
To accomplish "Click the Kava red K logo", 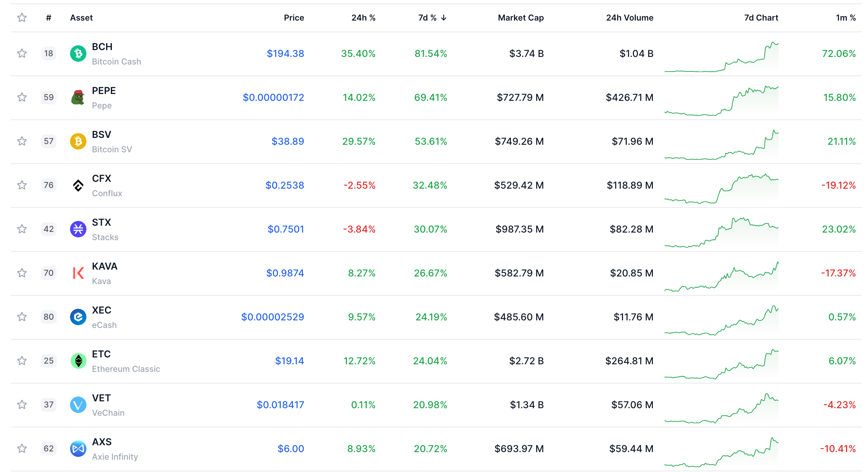I will tap(78, 273).
